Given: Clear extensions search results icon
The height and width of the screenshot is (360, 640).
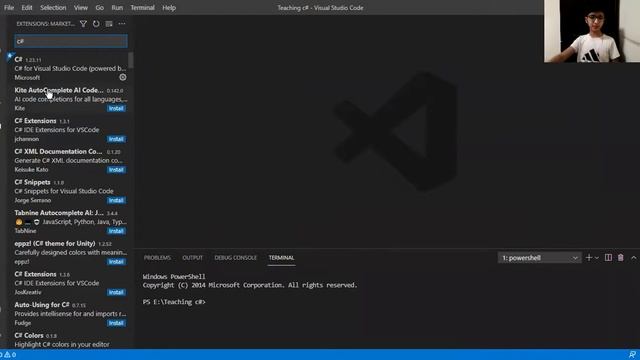Looking at the screenshot, I should [x=109, y=24].
